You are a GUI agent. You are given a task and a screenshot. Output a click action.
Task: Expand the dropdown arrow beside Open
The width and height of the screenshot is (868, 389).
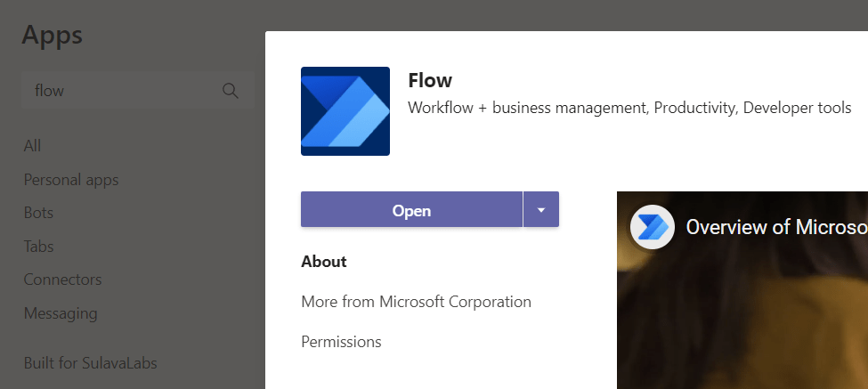[541, 210]
